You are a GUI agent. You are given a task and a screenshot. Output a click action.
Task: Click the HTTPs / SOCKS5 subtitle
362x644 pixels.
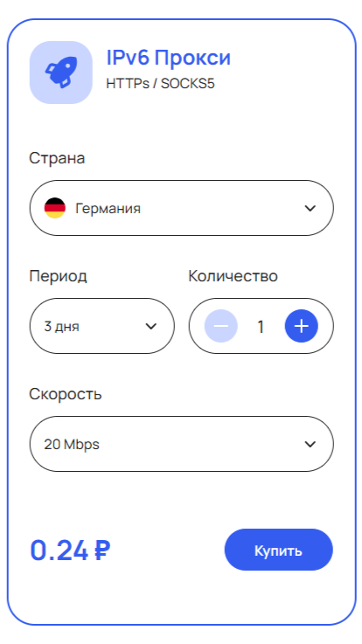pos(160,83)
